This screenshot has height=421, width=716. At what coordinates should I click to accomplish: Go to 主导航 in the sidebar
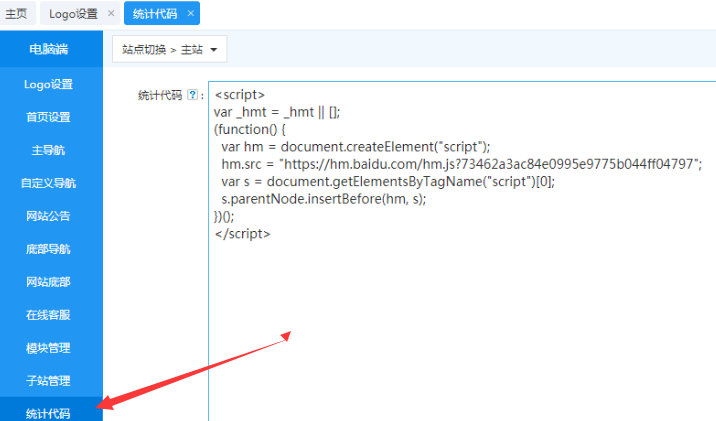point(50,150)
